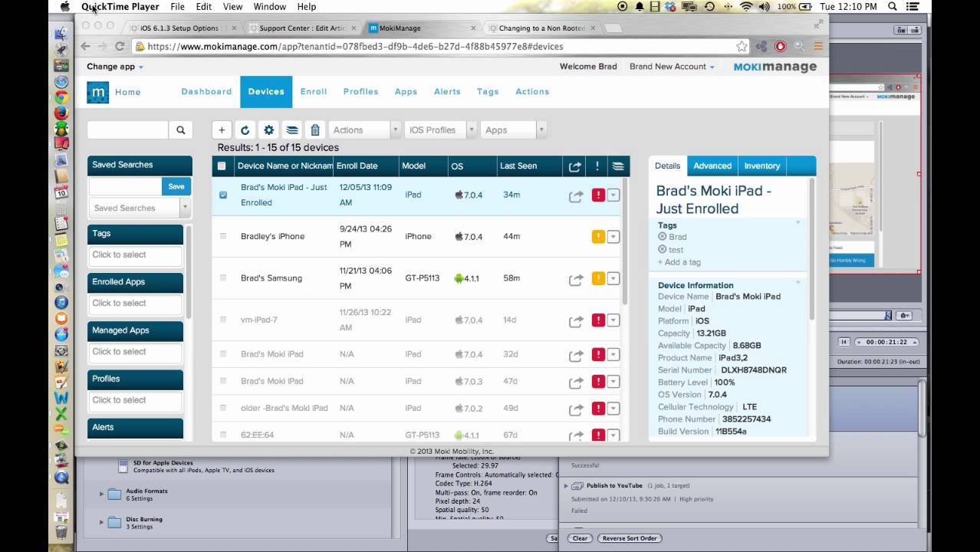Image resolution: width=980 pixels, height=552 pixels.
Task: Open the iOS Profiles dropdown
Action: 441,130
